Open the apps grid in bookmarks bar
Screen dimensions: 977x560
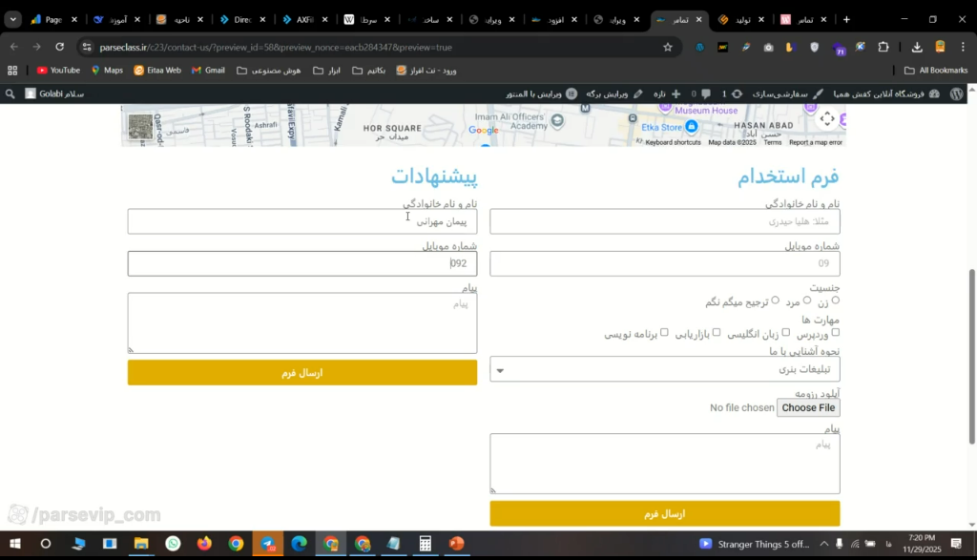click(12, 71)
